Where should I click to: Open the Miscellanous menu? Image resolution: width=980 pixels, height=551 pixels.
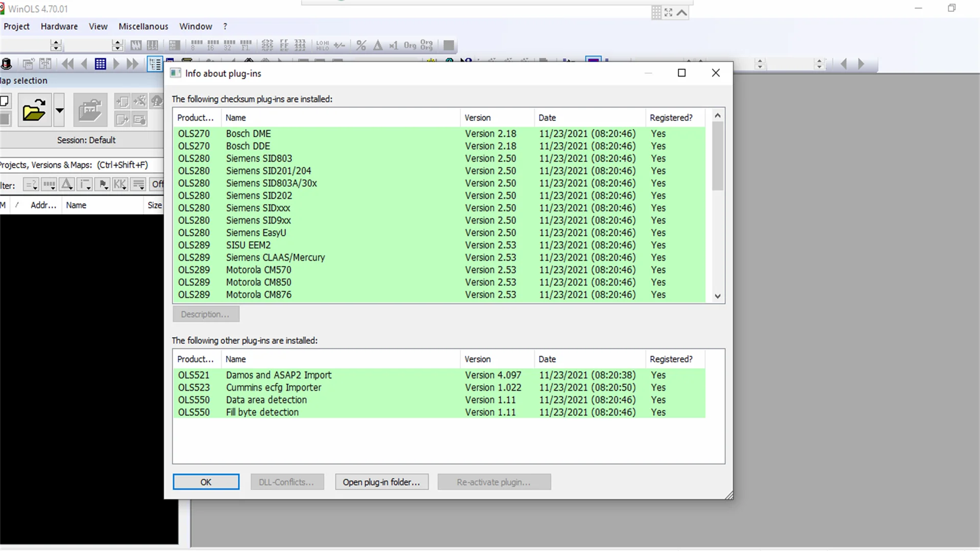143,27
